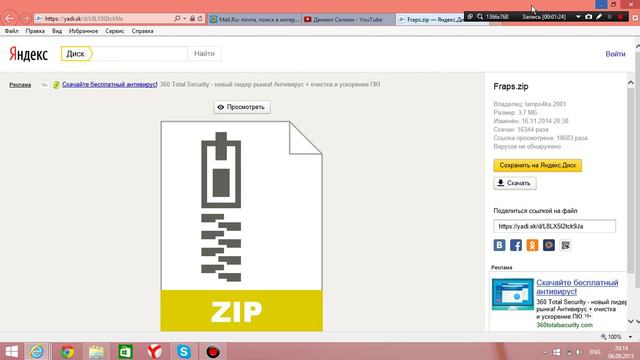The height and width of the screenshot is (360, 640).
Task: Click the large ZIP file thumbnail
Action: [x=241, y=226]
